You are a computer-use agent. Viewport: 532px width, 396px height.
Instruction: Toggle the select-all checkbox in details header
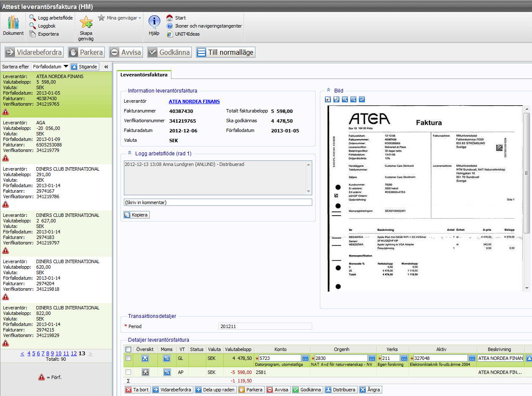tap(129, 349)
